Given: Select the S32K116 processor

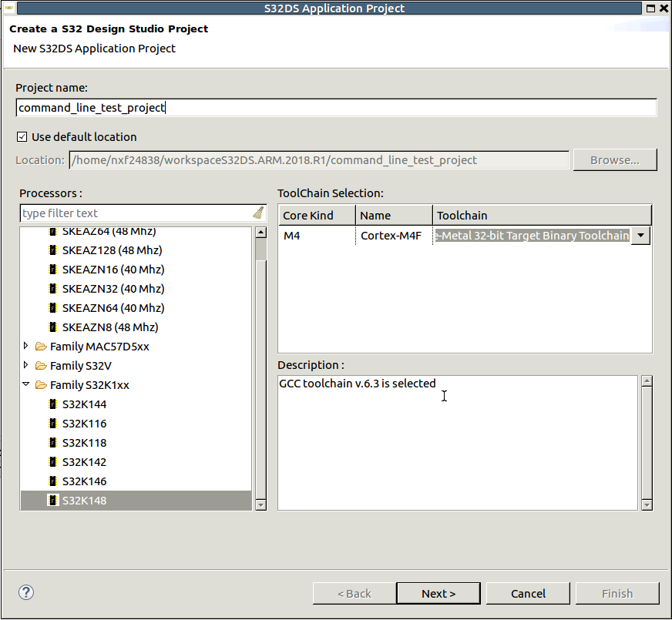Looking at the screenshot, I should coord(84,424).
